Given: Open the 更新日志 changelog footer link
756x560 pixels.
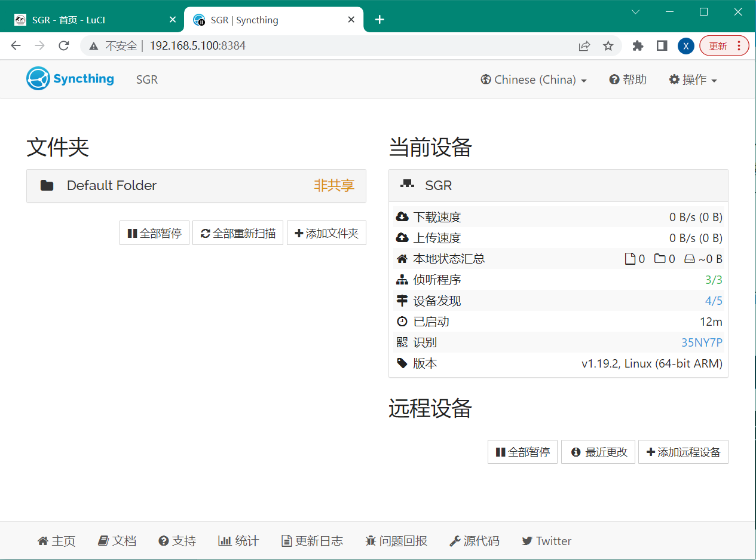Looking at the screenshot, I should point(312,541).
